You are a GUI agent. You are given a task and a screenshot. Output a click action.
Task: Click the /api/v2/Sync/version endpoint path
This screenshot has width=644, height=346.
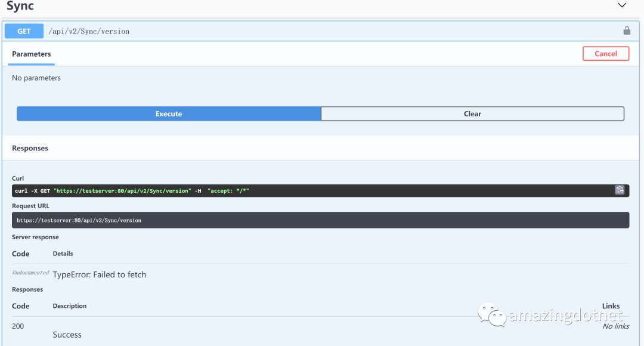pos(89,31)
